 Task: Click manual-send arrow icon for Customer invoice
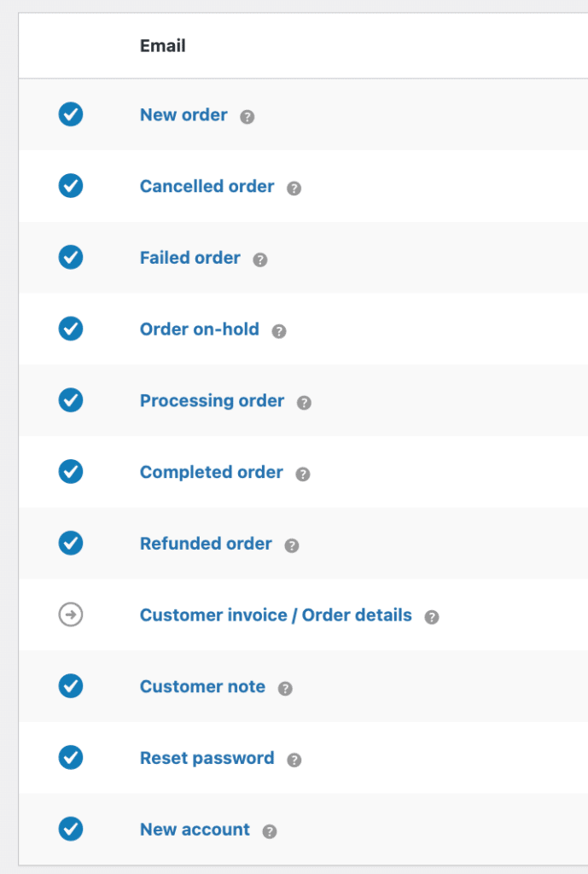point(71,615)
